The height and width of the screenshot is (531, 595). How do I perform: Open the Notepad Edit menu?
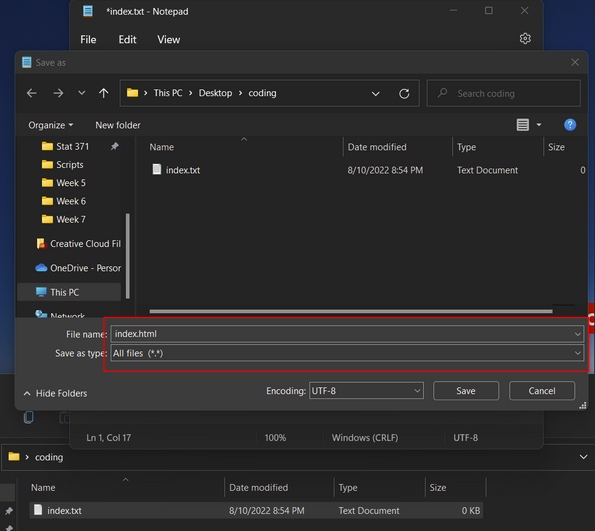tap(127, 39)
